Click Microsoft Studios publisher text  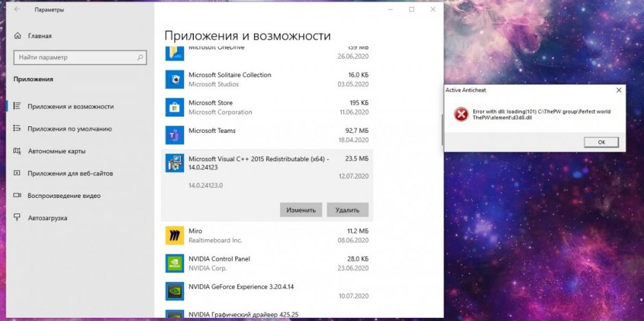pos(214,84)
